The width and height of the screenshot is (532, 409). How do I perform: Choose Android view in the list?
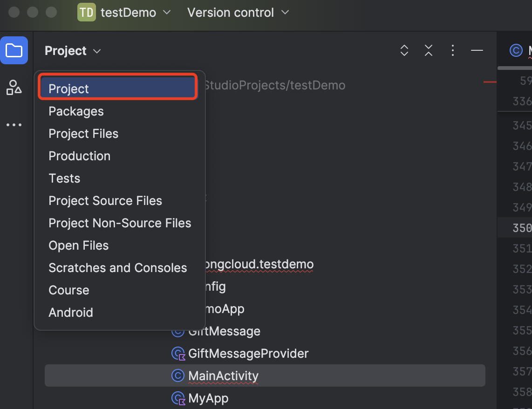click(71, 313)
